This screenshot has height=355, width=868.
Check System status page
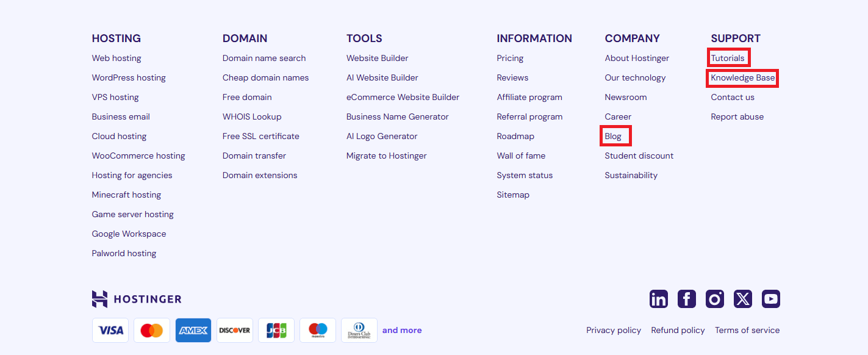click(x=525, y=175)
